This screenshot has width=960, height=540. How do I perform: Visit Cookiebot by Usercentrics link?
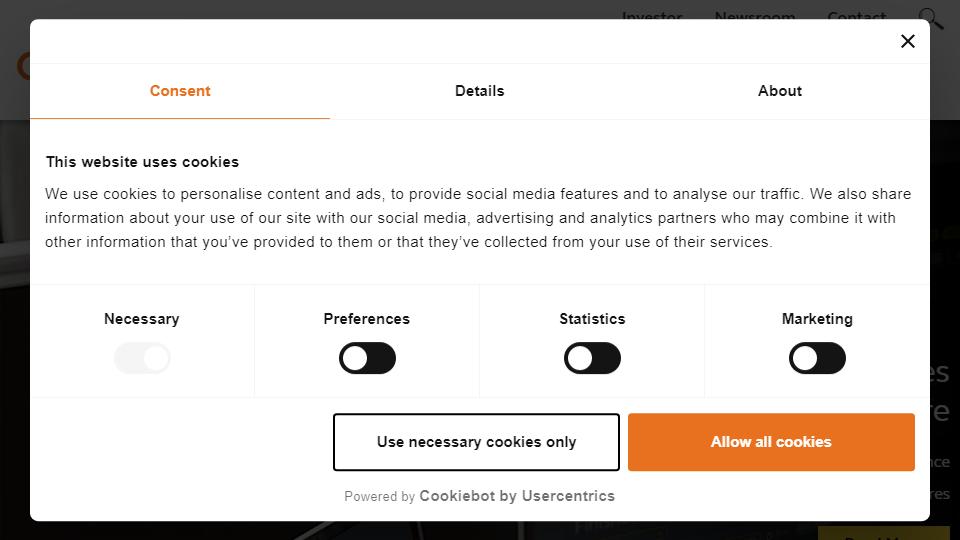coord(517,496)
